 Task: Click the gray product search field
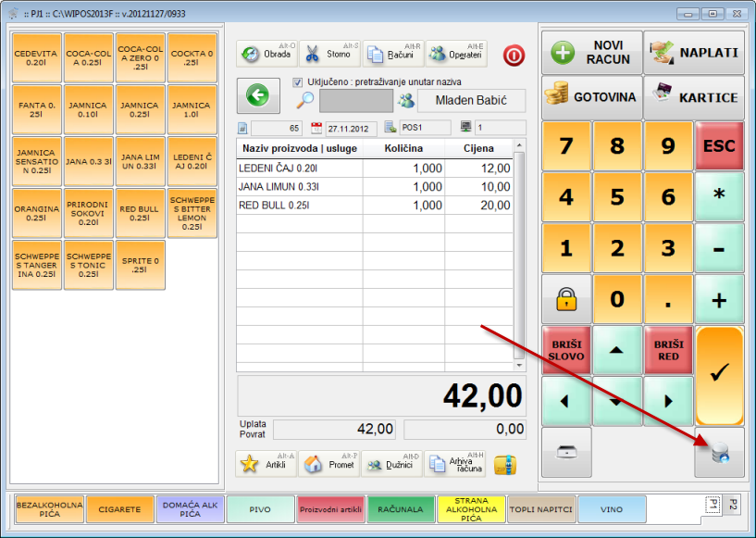click(355, 101)
